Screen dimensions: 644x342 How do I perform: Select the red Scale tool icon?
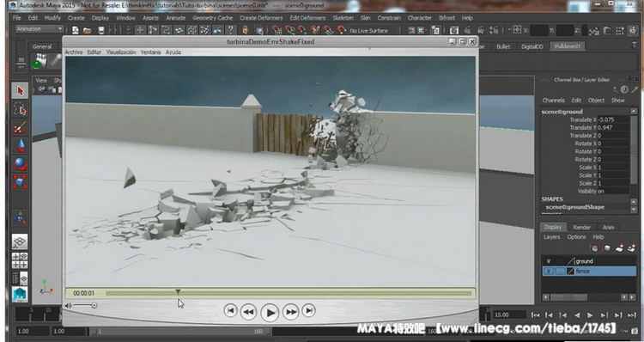[20, 181]
